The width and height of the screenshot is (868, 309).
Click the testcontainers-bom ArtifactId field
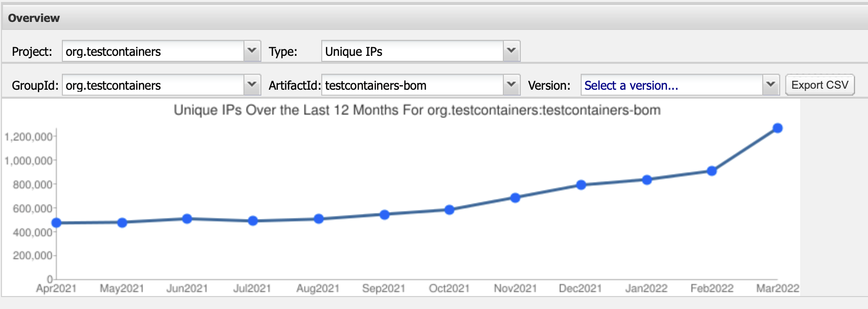(x=412, y=85)
